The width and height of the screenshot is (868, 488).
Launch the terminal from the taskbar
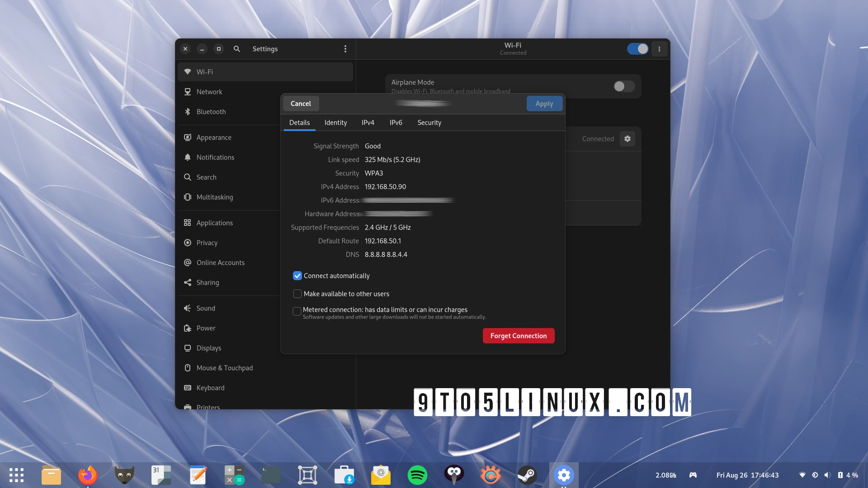tap(270, 475)
